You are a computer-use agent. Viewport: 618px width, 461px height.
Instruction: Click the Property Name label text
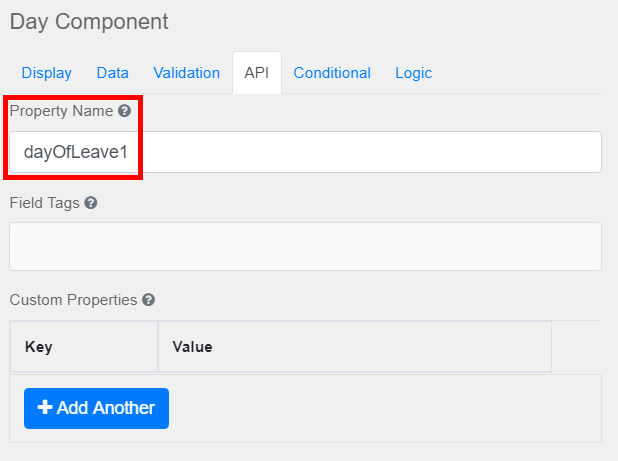[x=61, y=112]
